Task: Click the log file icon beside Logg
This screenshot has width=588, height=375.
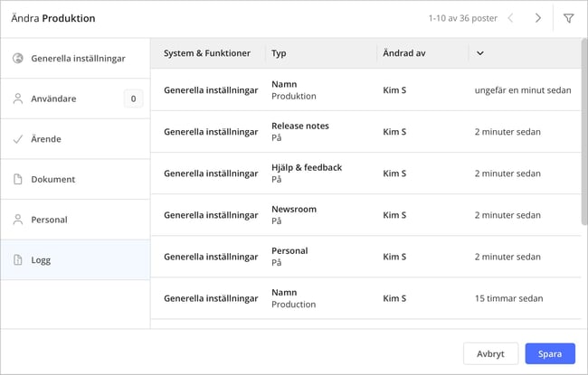Action: (18, 259)
